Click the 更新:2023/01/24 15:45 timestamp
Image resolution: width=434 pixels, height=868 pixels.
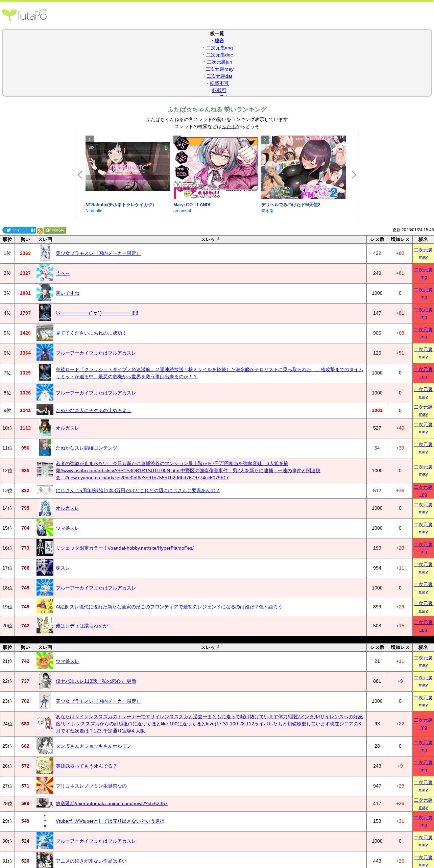[413, 230]
